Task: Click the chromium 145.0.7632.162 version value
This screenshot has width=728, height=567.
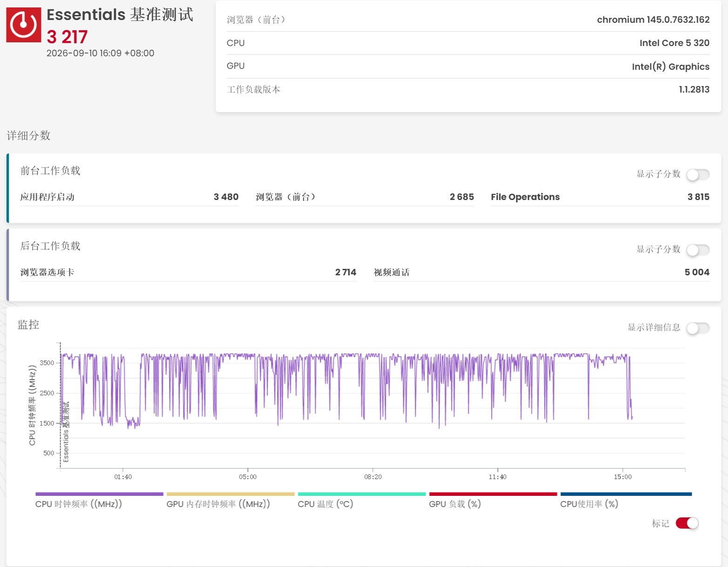Action: click(653, 20)
